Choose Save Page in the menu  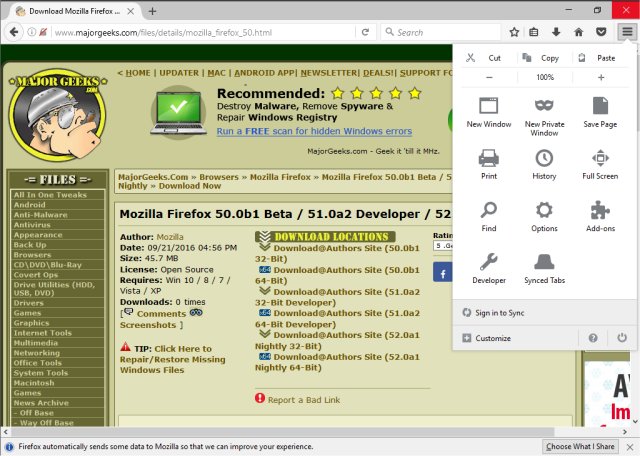click(x=600, y=112)
